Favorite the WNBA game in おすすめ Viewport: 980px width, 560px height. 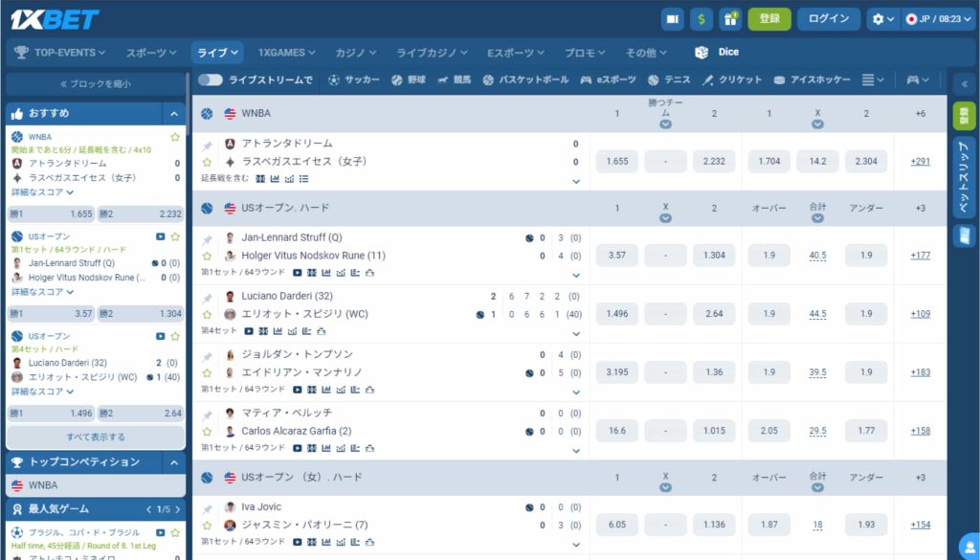coord(175,137)
